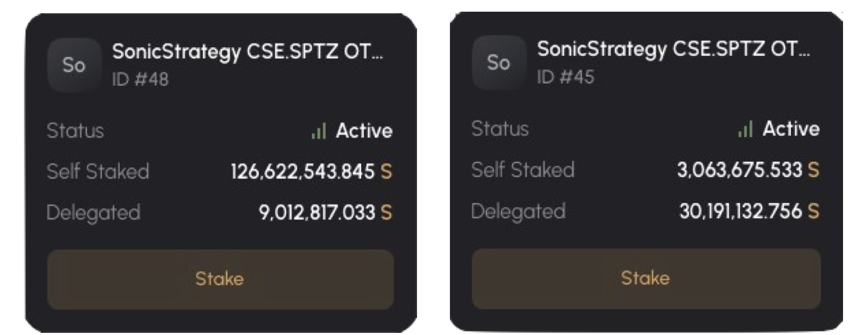Click green signal bars icon on validator #45

pos(745,129)
